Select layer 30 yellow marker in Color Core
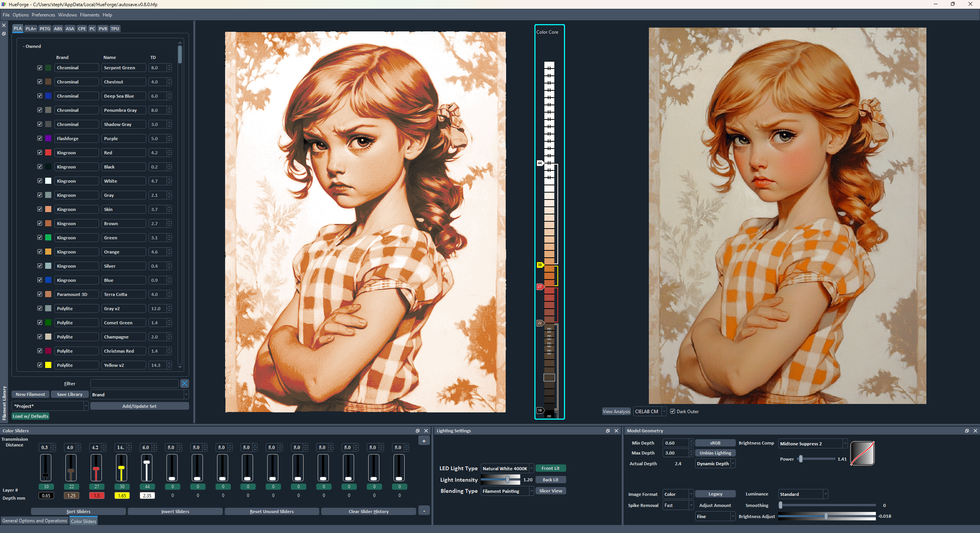 540,265
